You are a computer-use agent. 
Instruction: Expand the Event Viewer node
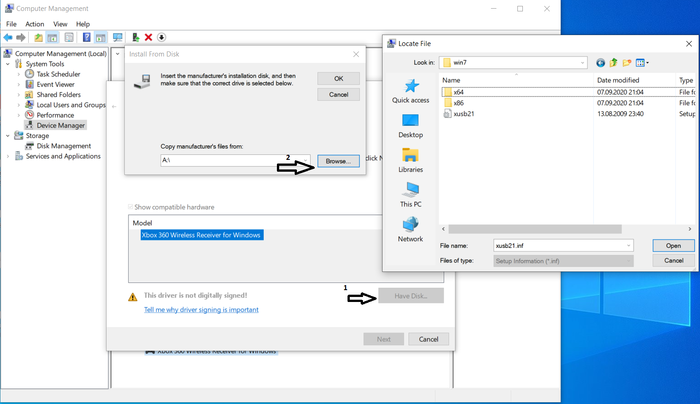(19, 84)
